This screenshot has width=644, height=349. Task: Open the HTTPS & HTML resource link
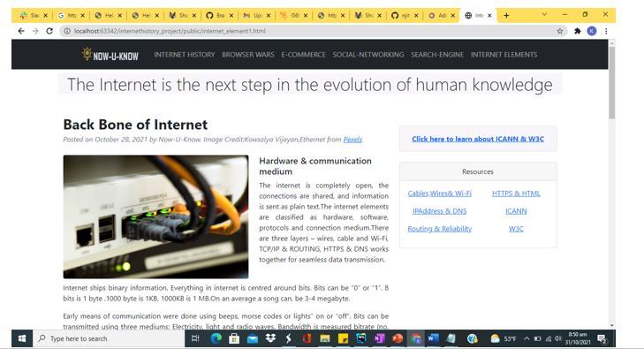click(516, 193)
